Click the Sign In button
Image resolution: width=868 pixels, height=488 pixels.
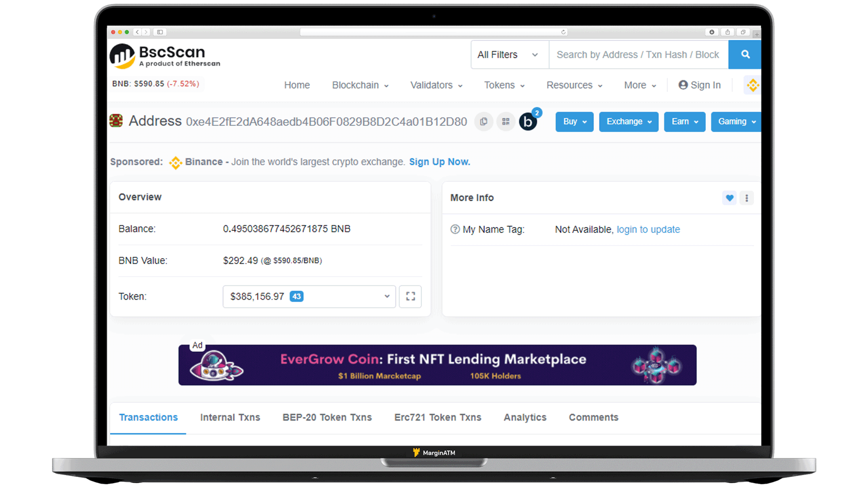point(699,85)
